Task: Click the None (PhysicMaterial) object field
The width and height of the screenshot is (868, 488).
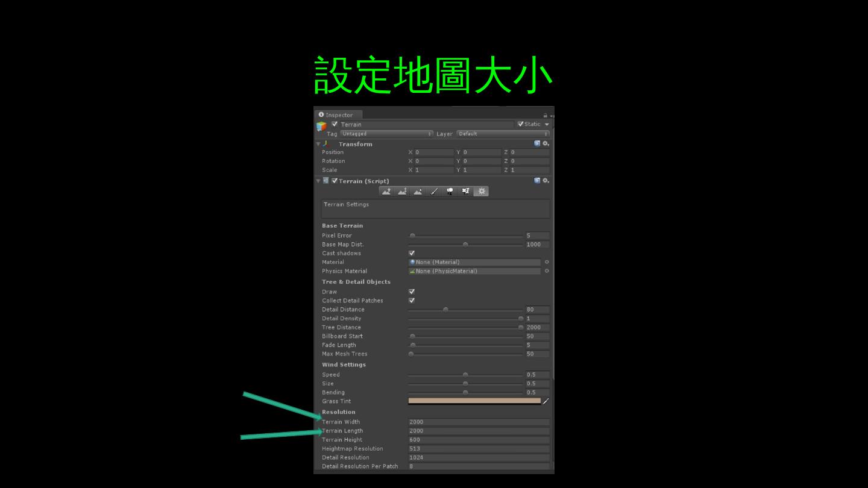Action: [x=474, y=271]
